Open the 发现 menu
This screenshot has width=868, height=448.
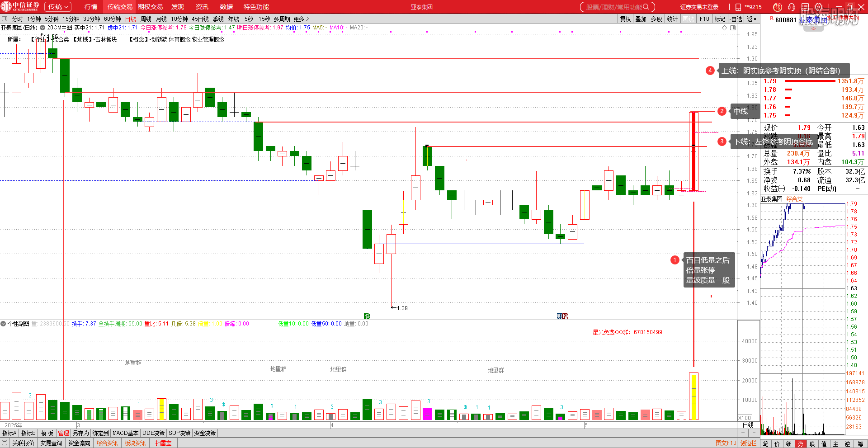[178, 7]
